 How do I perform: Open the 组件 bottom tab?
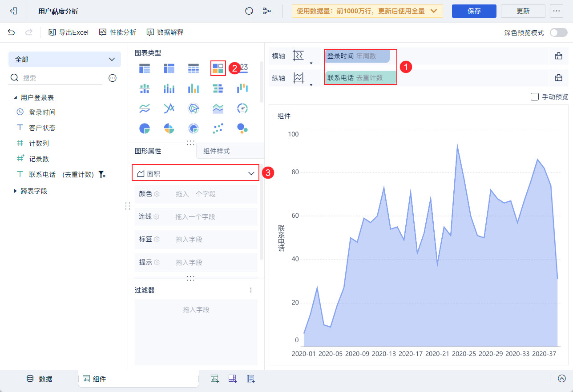138,379
